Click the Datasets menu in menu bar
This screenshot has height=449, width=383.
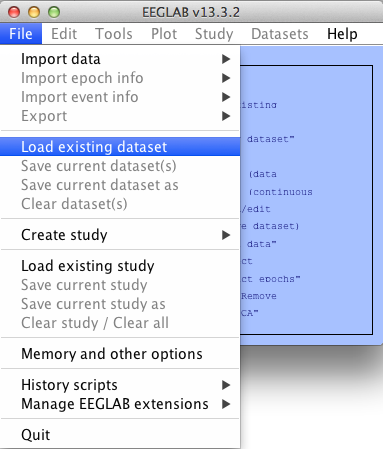pos(280,34)
